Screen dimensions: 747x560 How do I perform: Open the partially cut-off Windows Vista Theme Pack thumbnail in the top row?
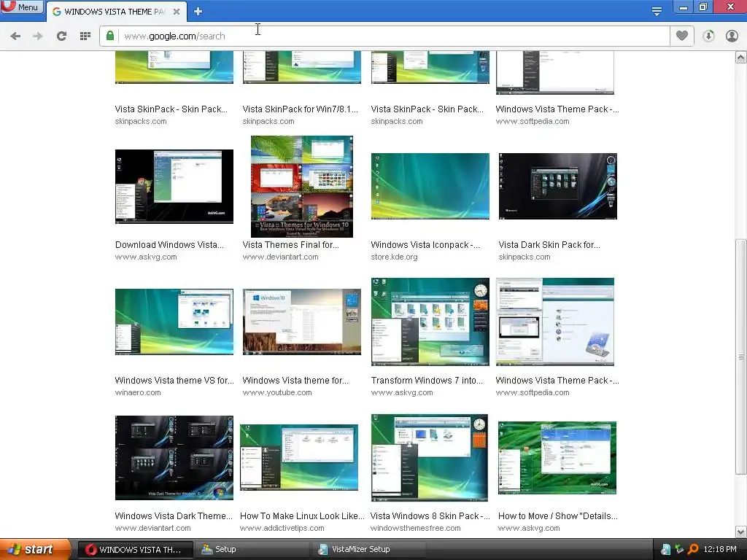[x=555, y=72]
